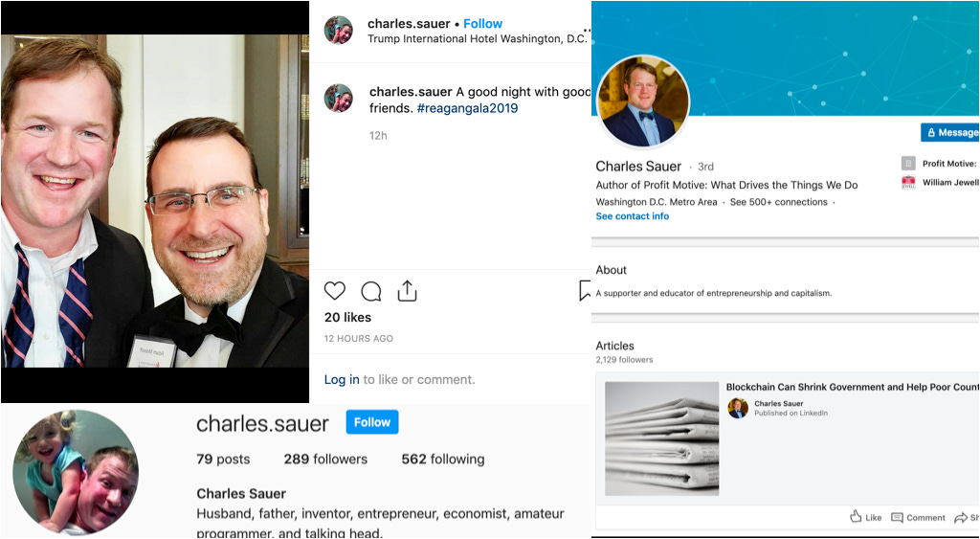Open the three-dot options menu on post
The image size is (980, 539).
point(587,30)
